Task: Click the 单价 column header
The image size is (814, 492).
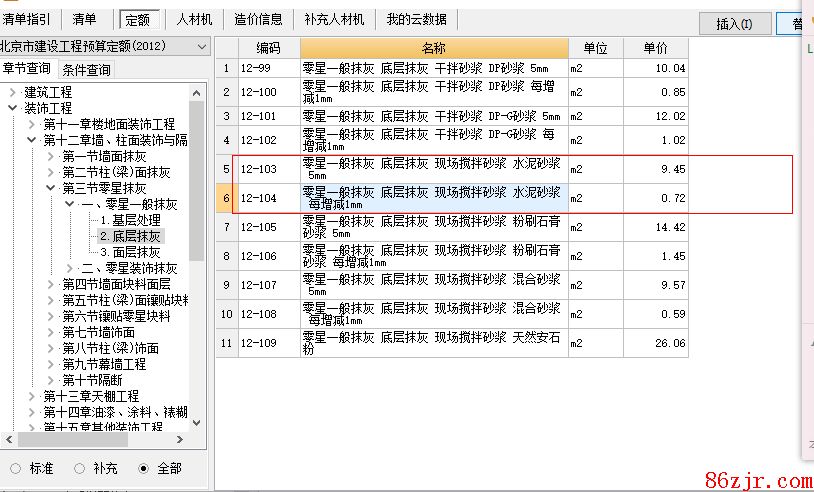Action: tap(655, 48)
